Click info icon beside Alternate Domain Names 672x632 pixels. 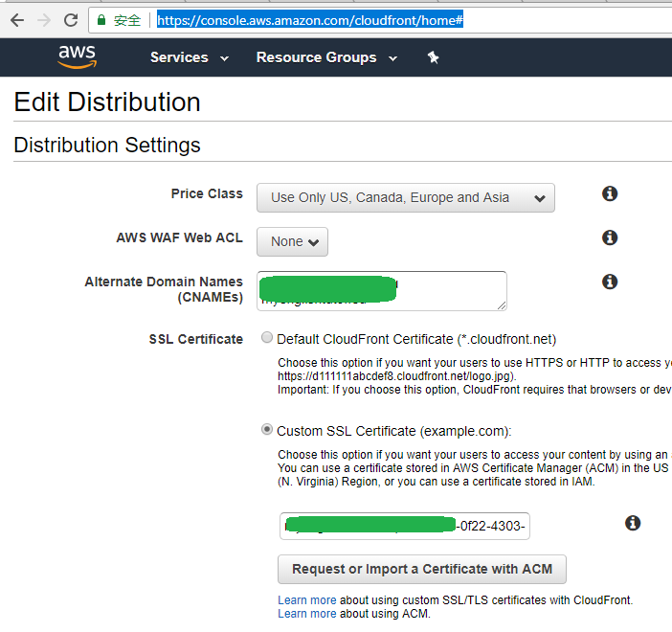click(x=610, y=282)
